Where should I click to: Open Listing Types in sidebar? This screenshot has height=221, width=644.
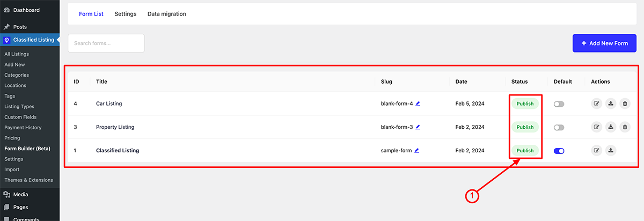[19, 106]
